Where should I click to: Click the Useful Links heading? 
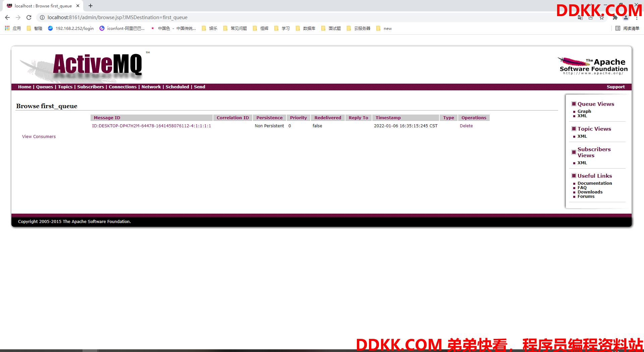tap(595, 176)
